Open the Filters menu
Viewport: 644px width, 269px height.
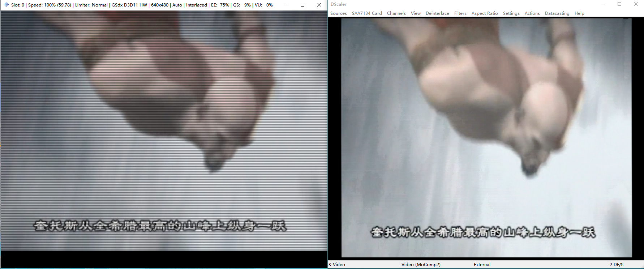(x=460, y=13)
